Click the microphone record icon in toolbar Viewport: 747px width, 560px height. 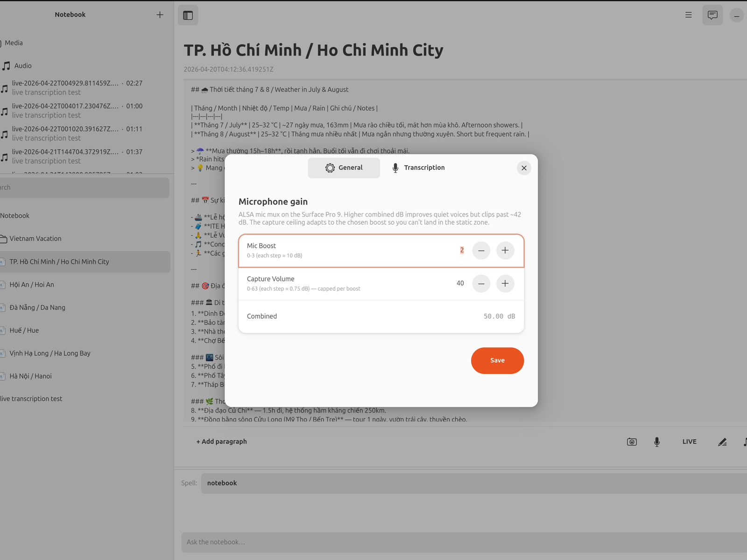click(657, 441)
